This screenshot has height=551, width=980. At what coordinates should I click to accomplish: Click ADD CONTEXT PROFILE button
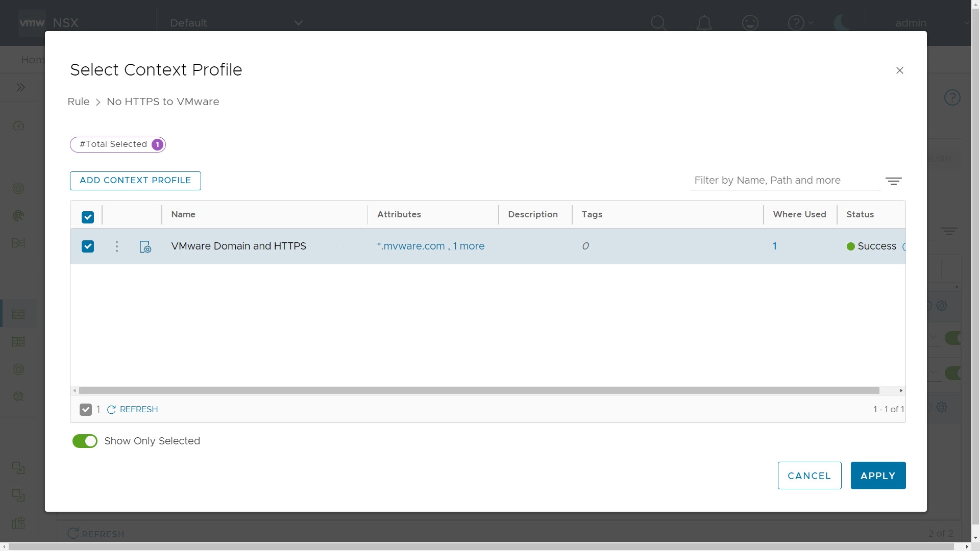click(135, 181)
